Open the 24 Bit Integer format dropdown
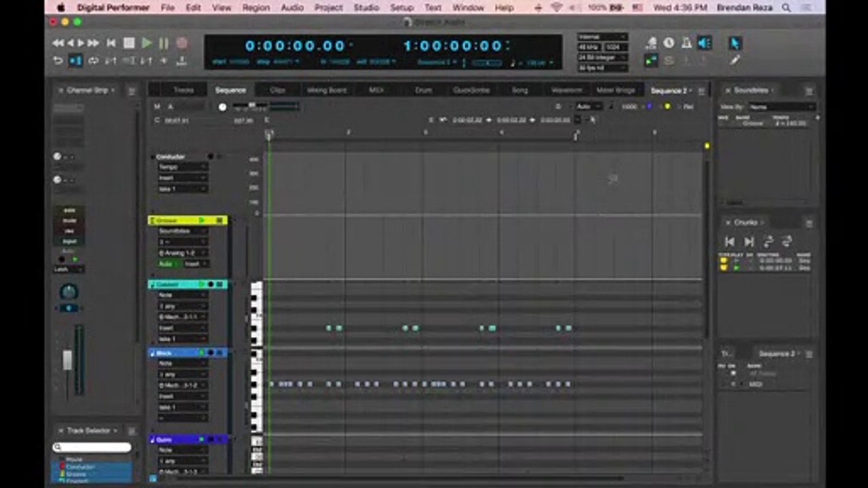868x488 pixels. pos(602,58)
